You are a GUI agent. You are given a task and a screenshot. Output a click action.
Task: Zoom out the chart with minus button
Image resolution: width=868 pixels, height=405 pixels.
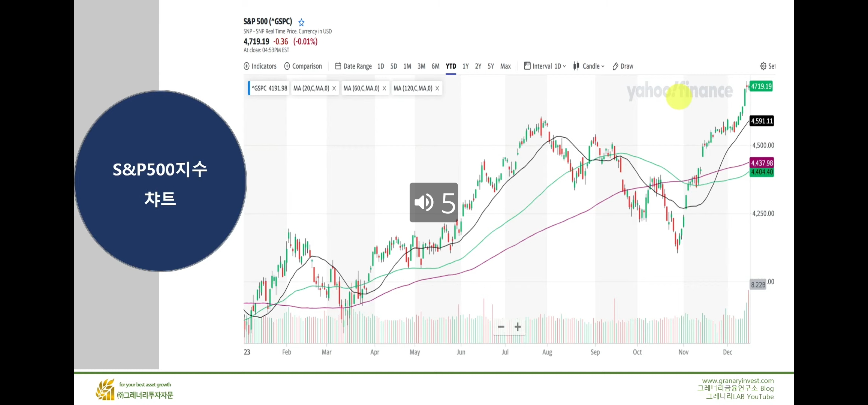coord(501,327)
